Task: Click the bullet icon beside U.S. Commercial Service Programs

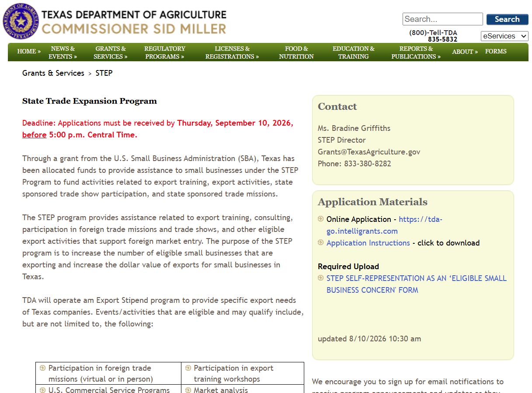Action: click(x=42, y=389)
